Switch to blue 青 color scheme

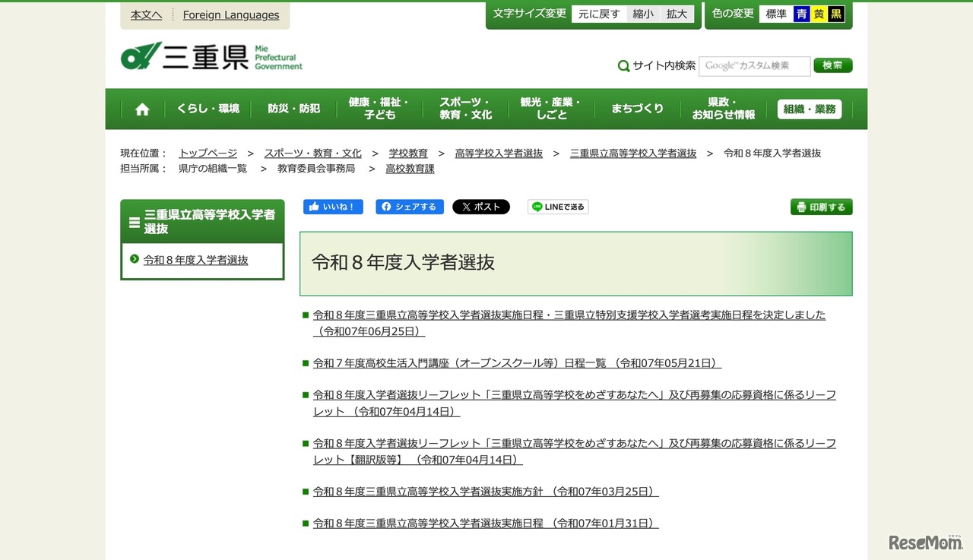point(801,14)
